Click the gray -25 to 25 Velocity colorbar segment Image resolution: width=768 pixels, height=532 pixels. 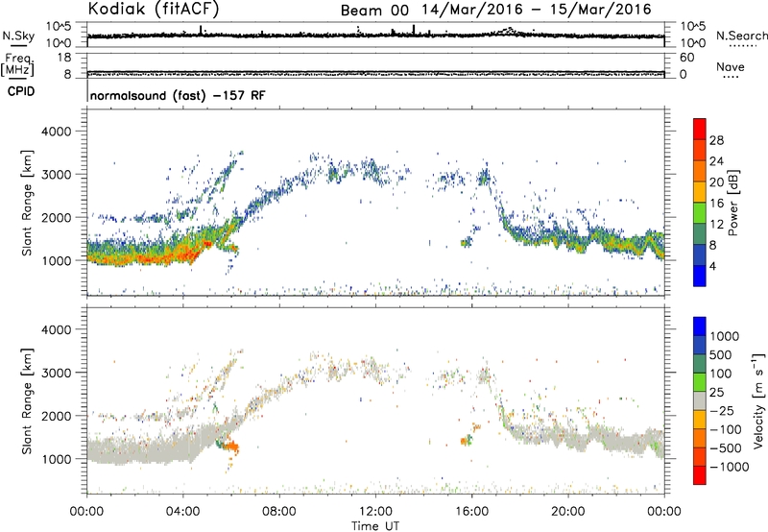[x=700, y=401]
